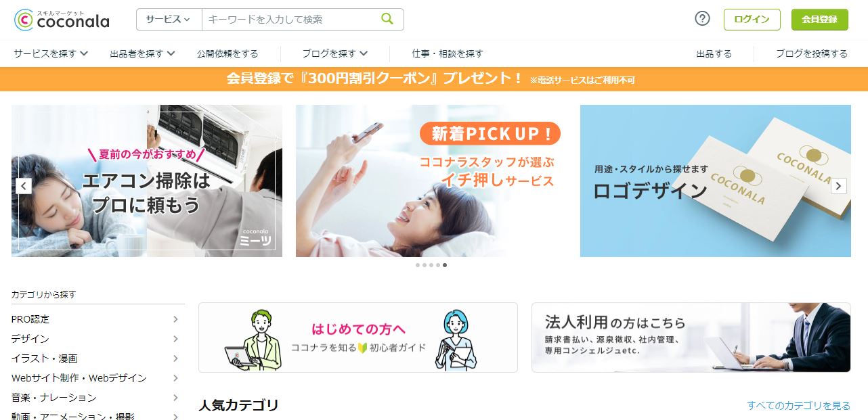Open the はじめての方へ beginner guide banner
The height and width of the screenshot is (420, 868).
click(x=358, y=337)
